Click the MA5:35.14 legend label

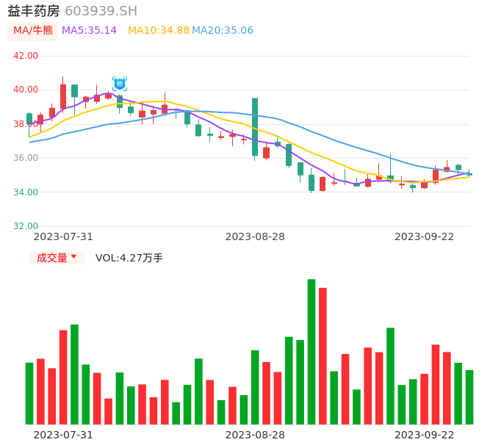tap(89, 31)
